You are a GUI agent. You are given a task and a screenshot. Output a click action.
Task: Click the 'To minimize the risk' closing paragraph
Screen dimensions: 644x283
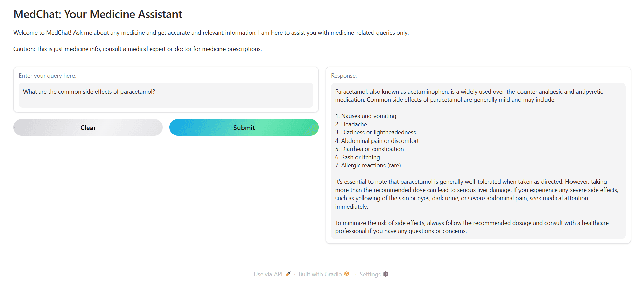pos(472,227)
